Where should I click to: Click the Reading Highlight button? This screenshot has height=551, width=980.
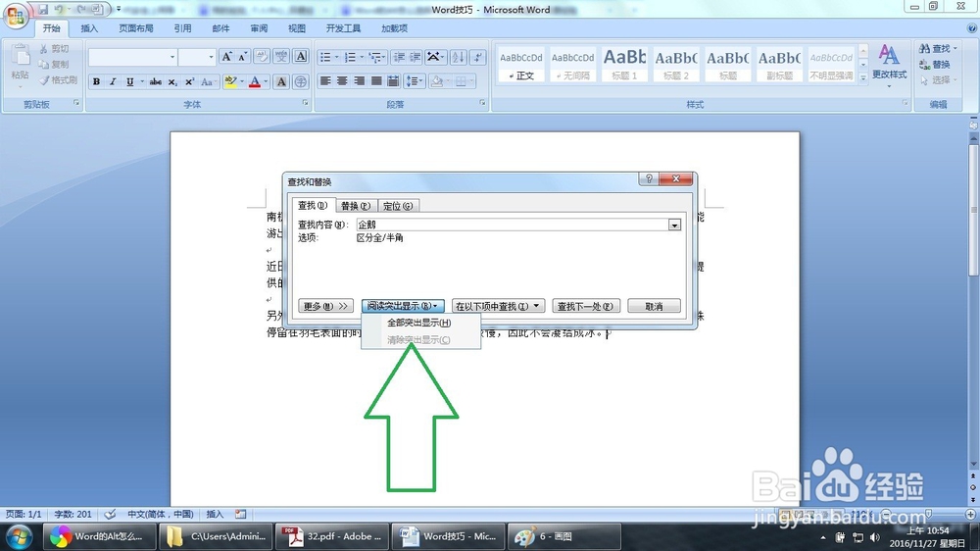[403, 306]
